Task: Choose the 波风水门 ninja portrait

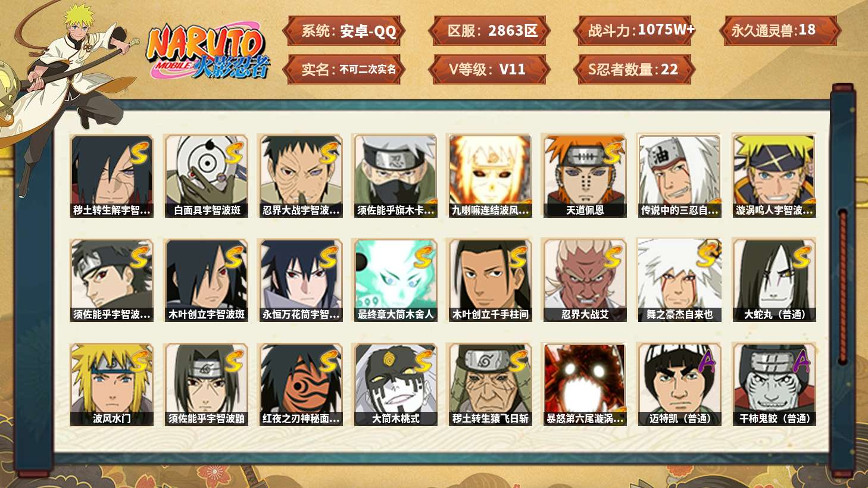Action: [x=112, y=384]
